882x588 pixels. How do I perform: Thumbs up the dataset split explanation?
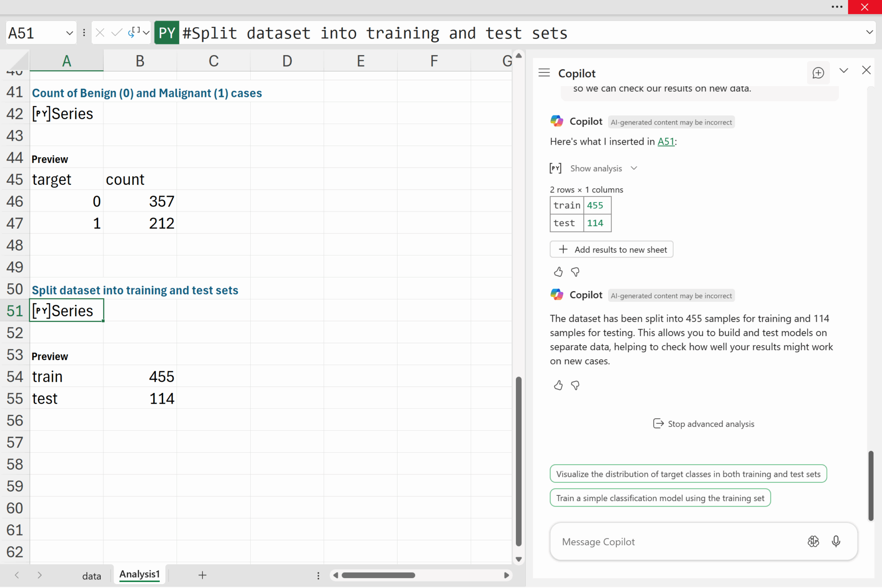[558, 385]
